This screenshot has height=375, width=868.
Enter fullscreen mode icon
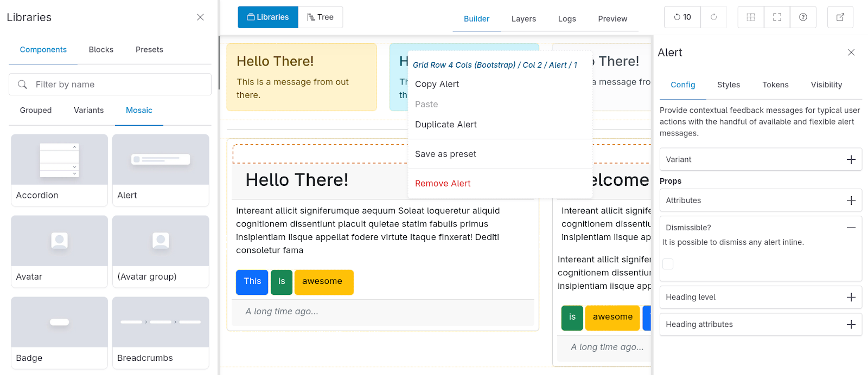click(x=777, y=17)
